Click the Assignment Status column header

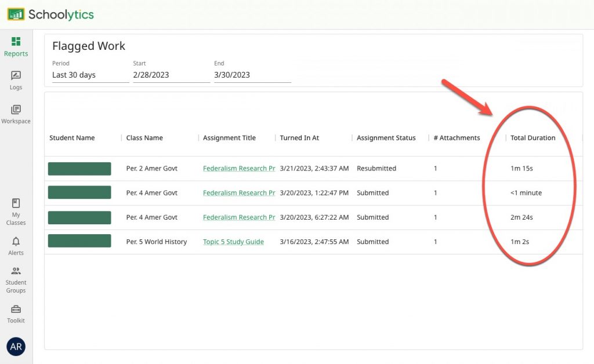click(x=386, y=138)
